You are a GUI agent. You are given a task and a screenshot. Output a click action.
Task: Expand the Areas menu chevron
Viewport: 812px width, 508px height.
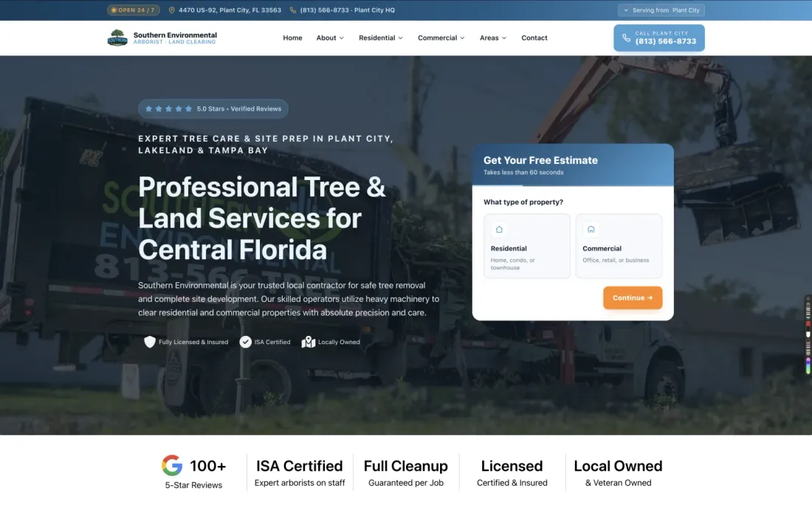point(504,38)
